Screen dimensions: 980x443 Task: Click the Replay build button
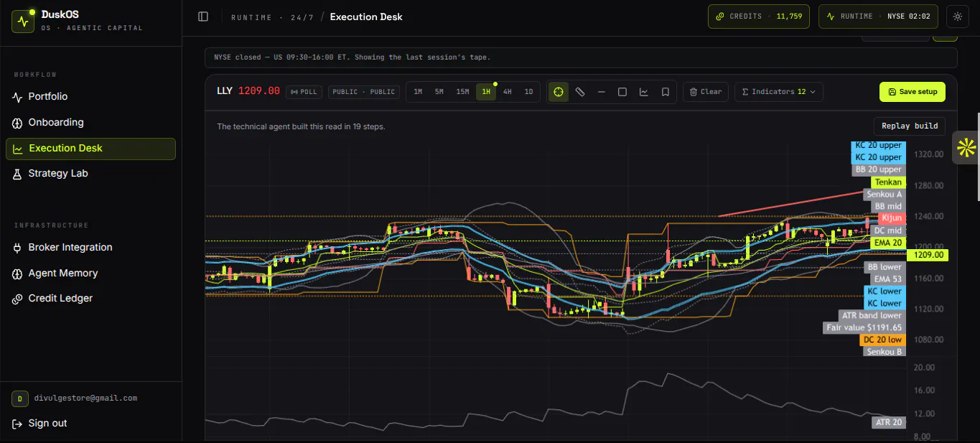(x=910, y=126)
